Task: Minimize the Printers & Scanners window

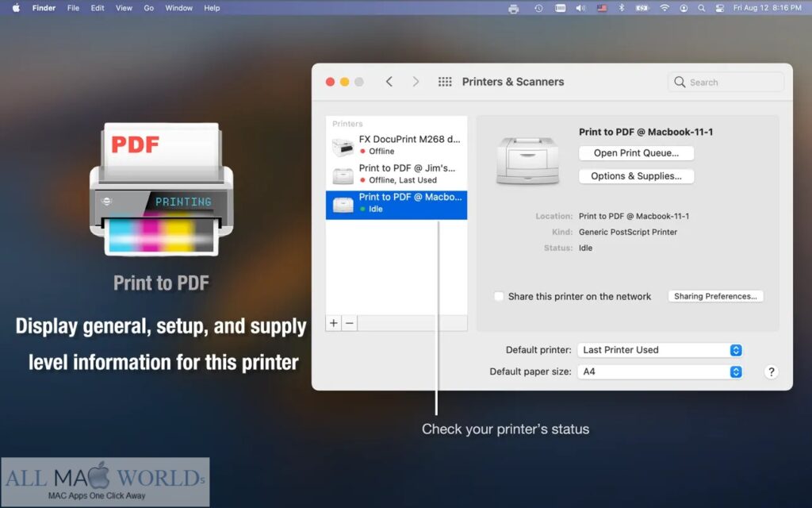Action: [x=344, y=82]
